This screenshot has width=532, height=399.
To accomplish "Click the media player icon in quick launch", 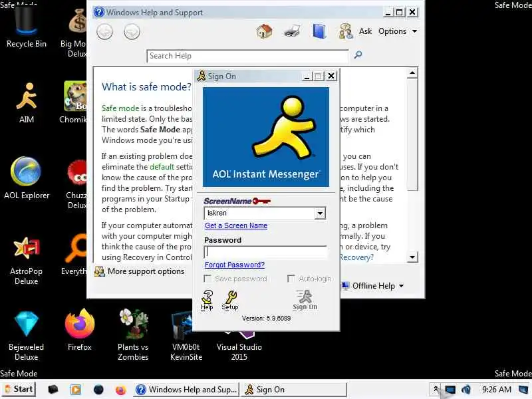I will (76, 390).
